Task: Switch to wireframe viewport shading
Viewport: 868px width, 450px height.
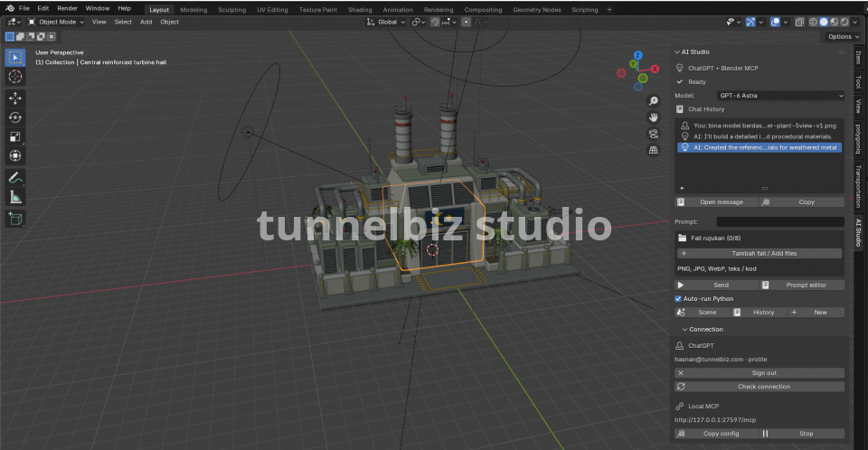Action: pyautogui.click(x=813, y=23)
